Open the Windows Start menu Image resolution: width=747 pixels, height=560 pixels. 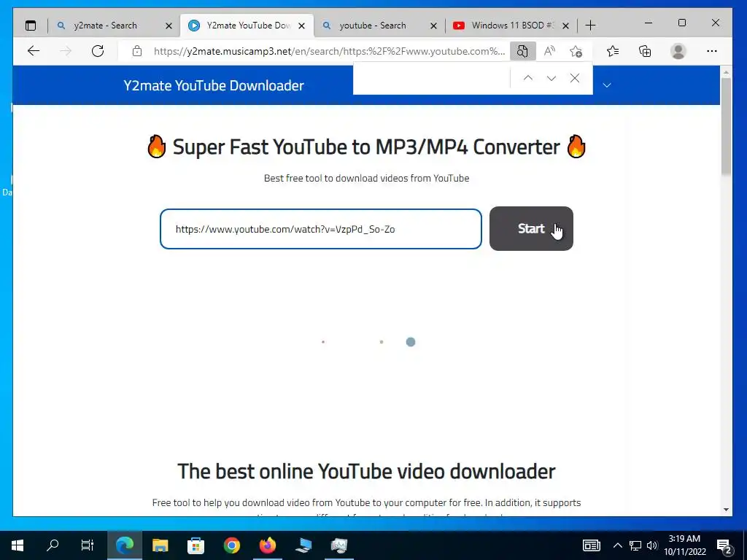[18, 545]
